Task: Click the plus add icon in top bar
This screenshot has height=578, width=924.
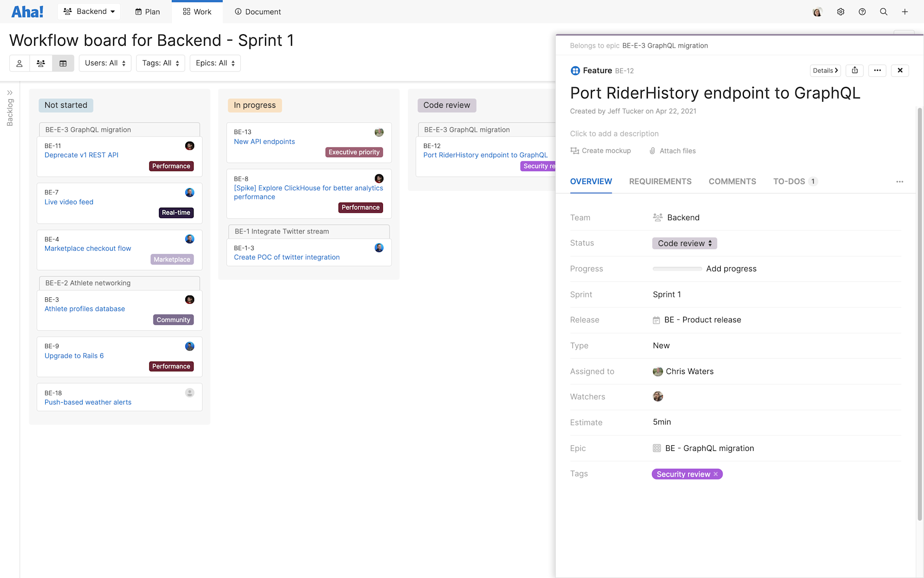Action: (x=905, y=12)
